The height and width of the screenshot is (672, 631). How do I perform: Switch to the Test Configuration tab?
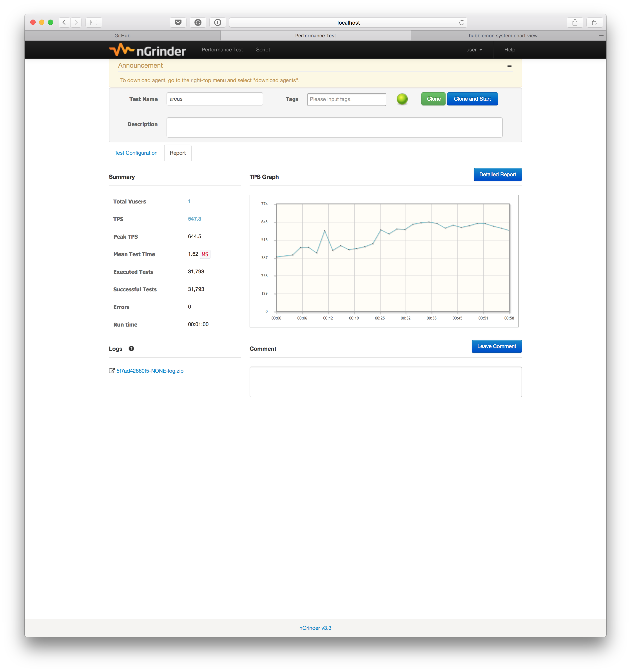point(136,153)
